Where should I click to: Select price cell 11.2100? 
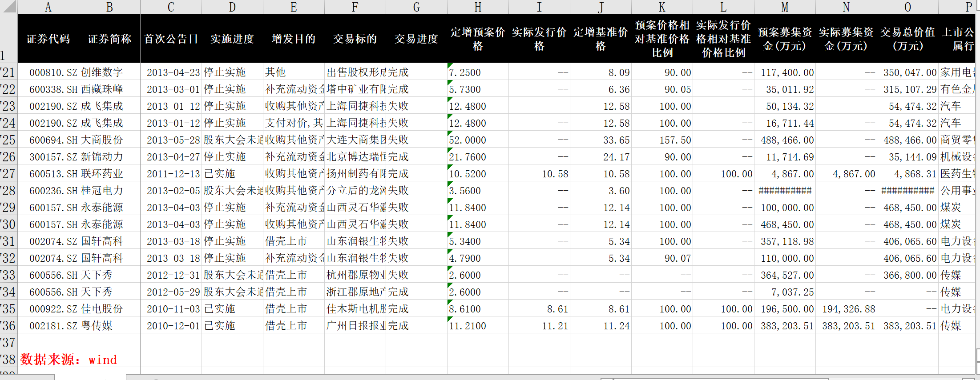pos(478,325)
